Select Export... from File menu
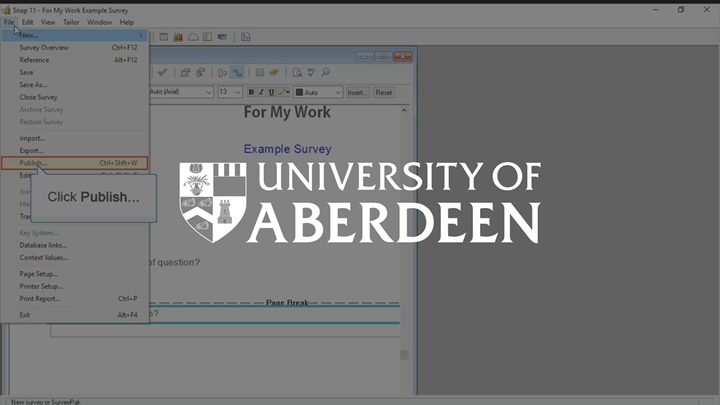 click(x=74, y=150)
